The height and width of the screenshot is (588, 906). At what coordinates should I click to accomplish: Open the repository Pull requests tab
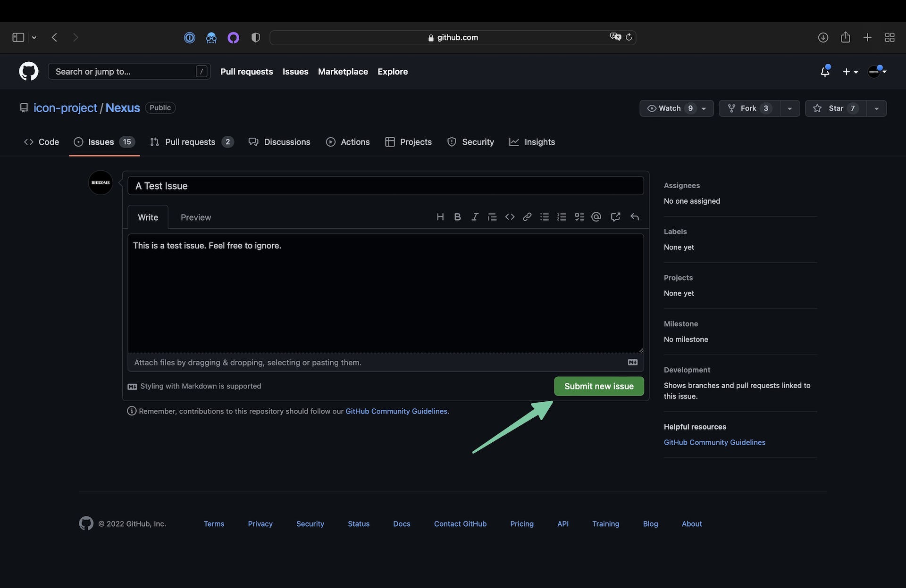(192, 142)
